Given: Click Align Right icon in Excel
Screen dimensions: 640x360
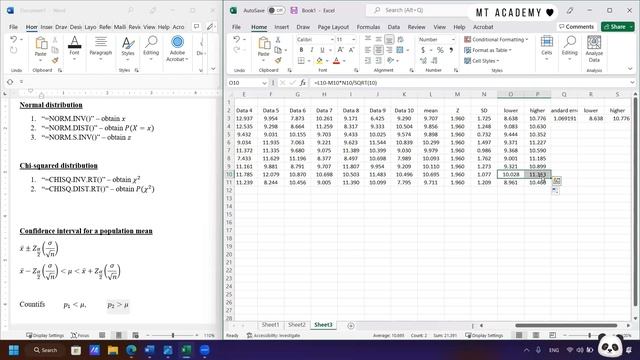Looking at the screenshot, I should tap(389, 50).
